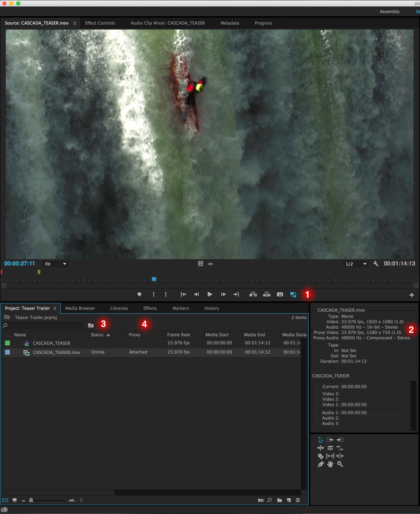Set an In point with the Mark In button

tap(153, 294)
